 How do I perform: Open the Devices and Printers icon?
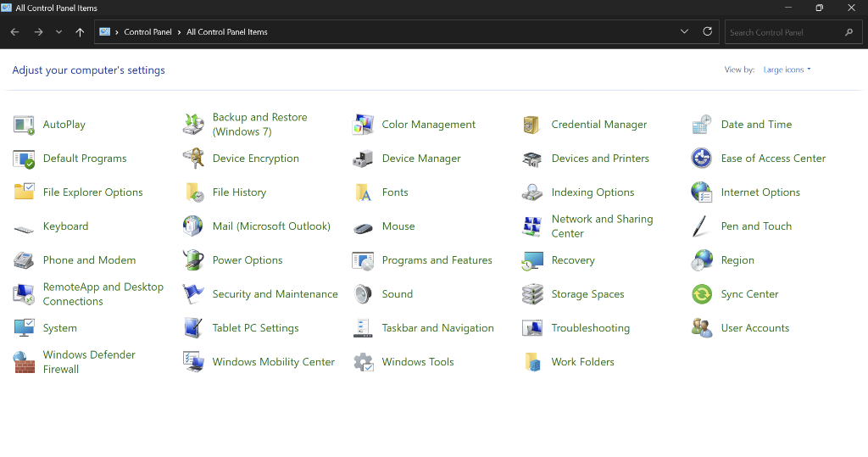(532, 159)
